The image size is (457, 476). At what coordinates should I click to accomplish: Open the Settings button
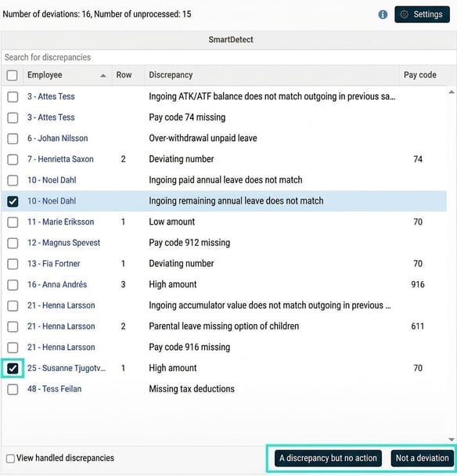tap(422, 14)
